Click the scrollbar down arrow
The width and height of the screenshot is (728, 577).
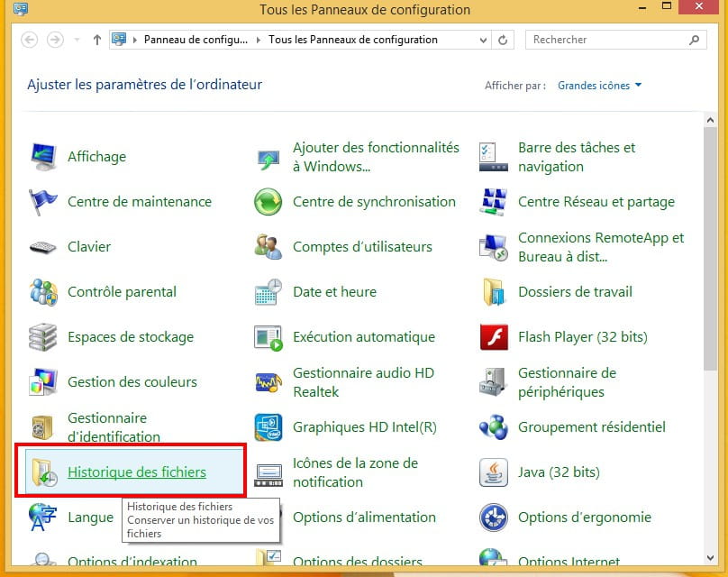[x=710, y=557]
